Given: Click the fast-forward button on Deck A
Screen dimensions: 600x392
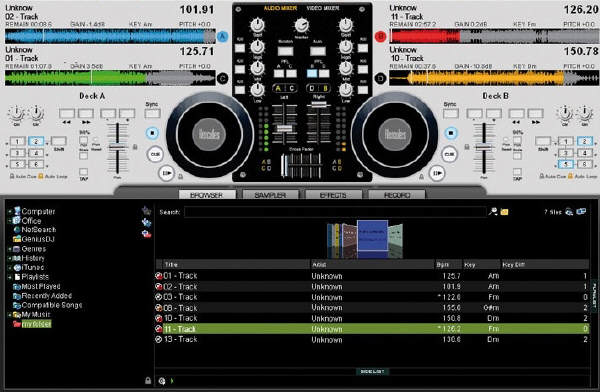Looking at the screenshot, I should click(x=86, y=113).
